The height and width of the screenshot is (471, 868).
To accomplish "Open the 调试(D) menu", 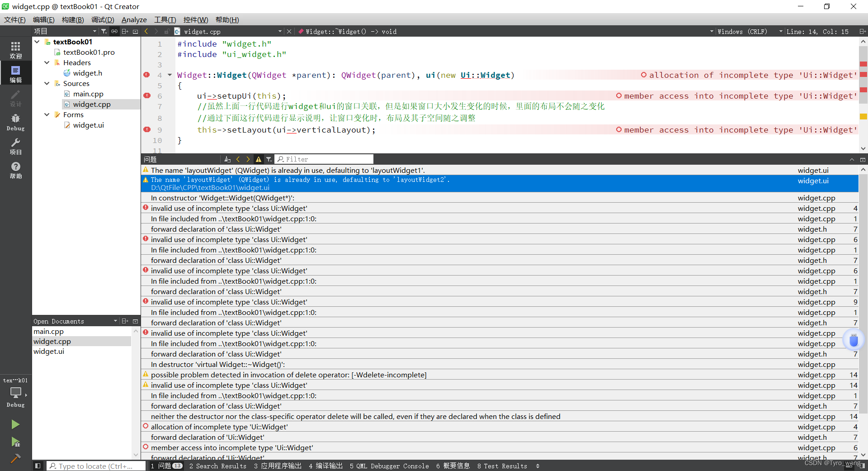I will [103, 19].
